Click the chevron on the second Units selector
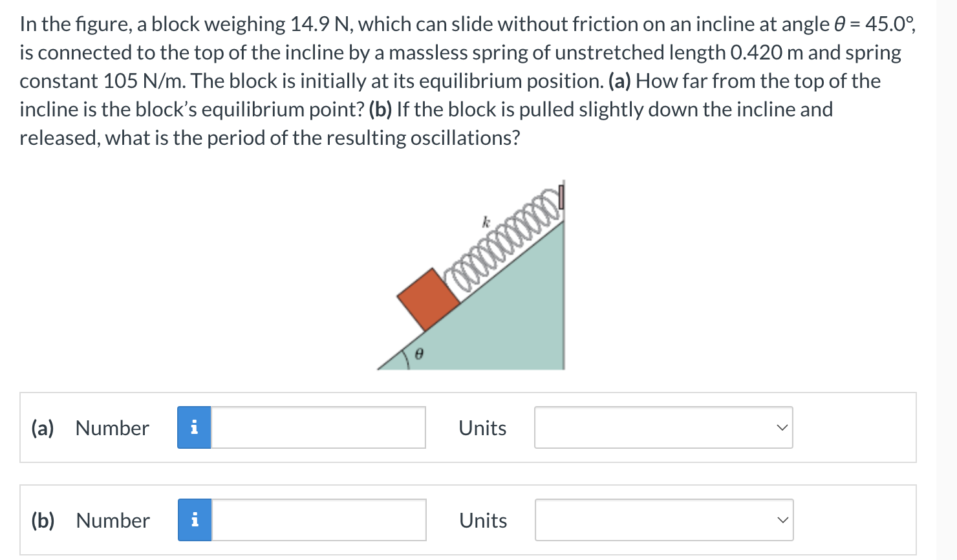Viewport: 957px width, 560px height. click(781, 520)
